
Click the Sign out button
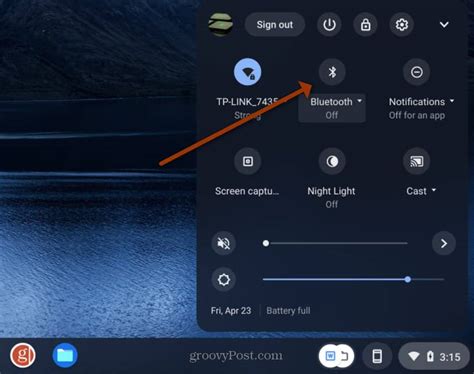coord(275,25)
